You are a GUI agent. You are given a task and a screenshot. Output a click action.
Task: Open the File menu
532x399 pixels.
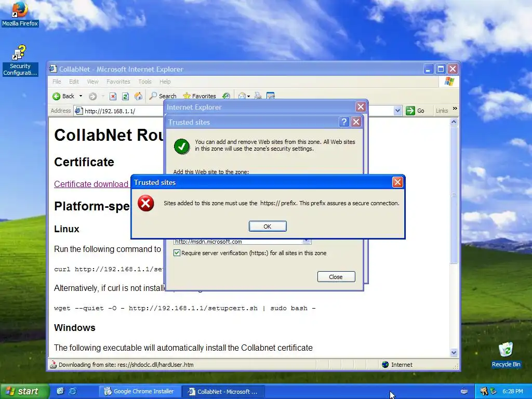[x=57, y=82]
